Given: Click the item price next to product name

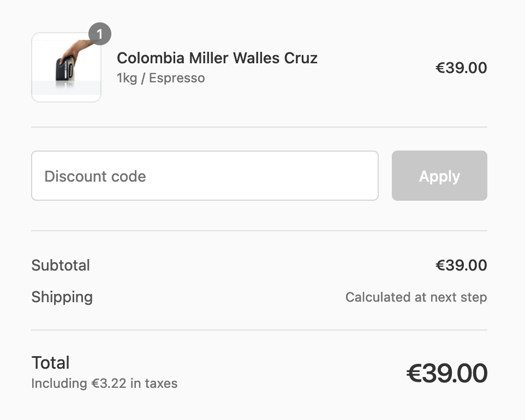Looking at the screenshot, I should [461, 68].
